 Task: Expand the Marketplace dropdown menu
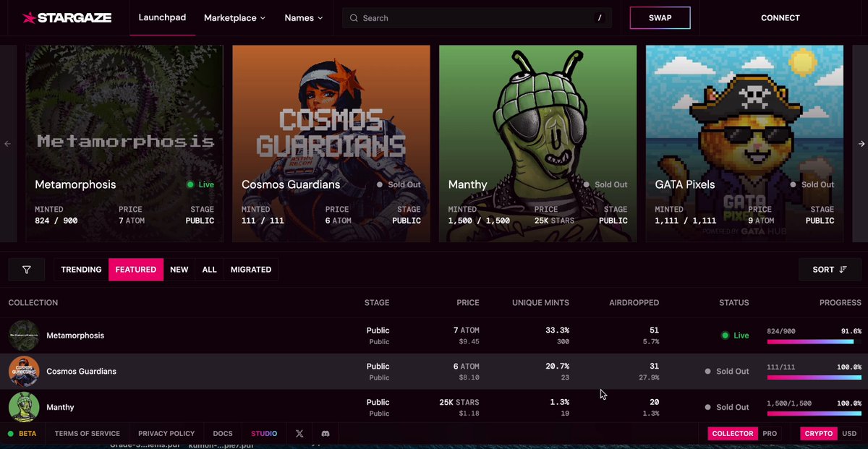(234, 18)
